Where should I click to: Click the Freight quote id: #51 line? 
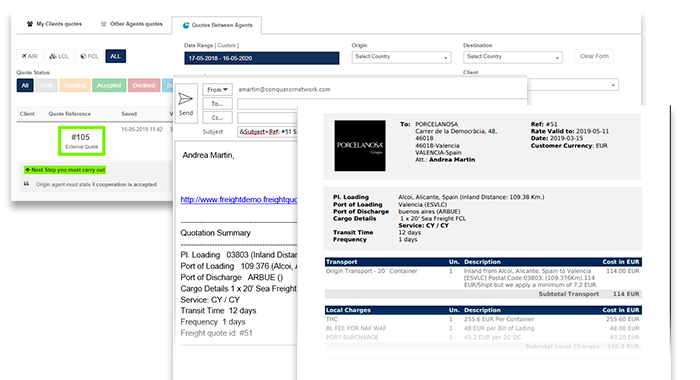coord(217,333)
